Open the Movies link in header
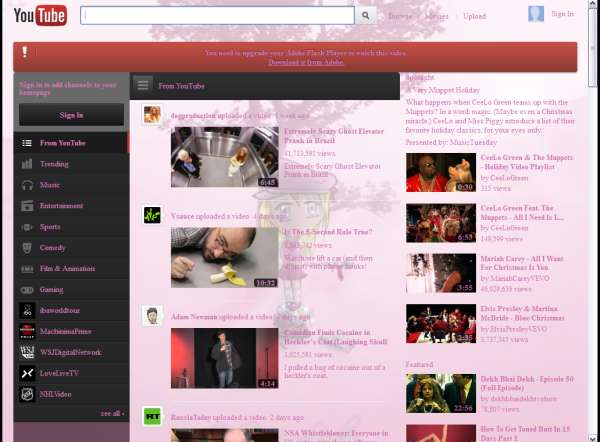Screen dimensions: 600x442 (x=437, y=16)
